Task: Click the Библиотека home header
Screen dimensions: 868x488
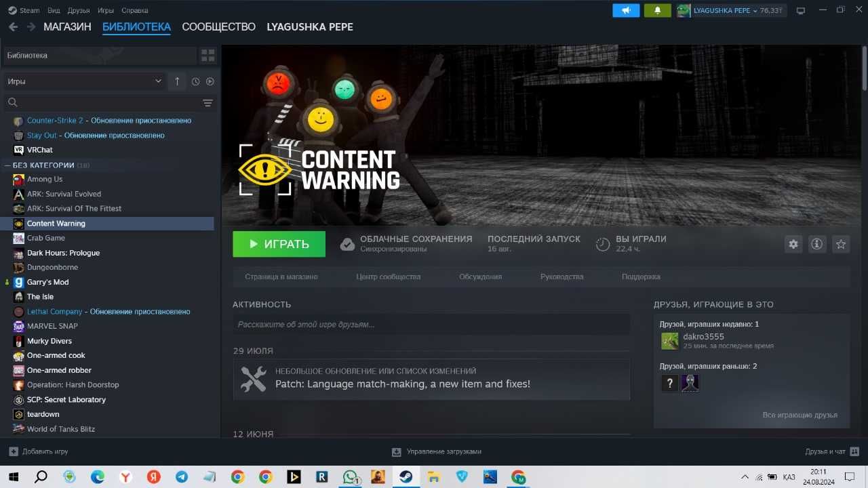Action: tap(100, 56)
